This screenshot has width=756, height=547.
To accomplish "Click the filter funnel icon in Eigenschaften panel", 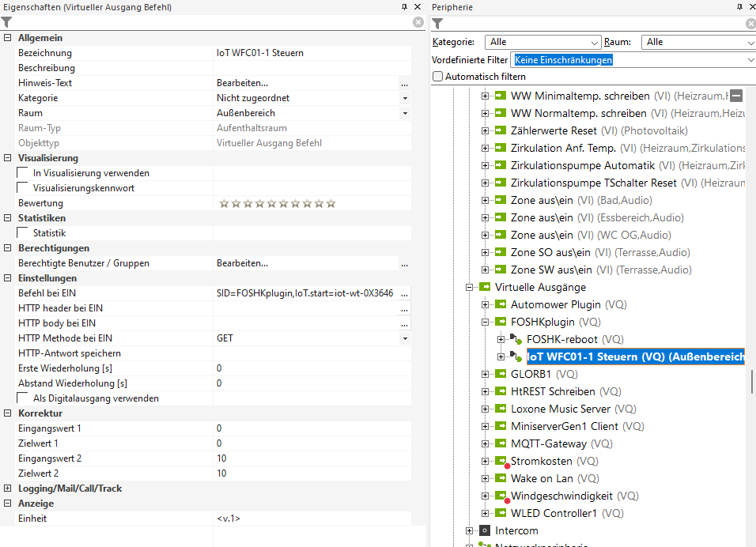I will [x=6, y=22].
